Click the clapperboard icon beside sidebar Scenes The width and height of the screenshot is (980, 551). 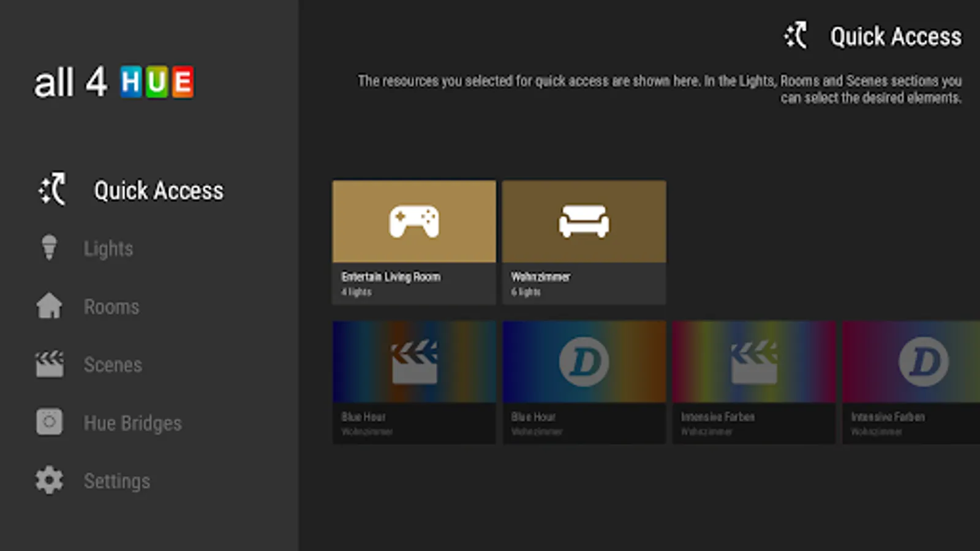49,364
